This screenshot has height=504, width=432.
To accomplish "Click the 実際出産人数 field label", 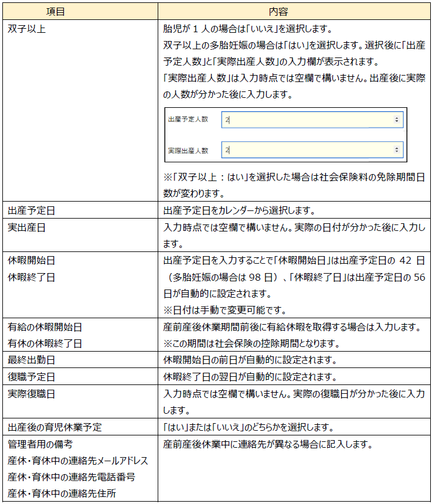I will (x=188, y=151).
